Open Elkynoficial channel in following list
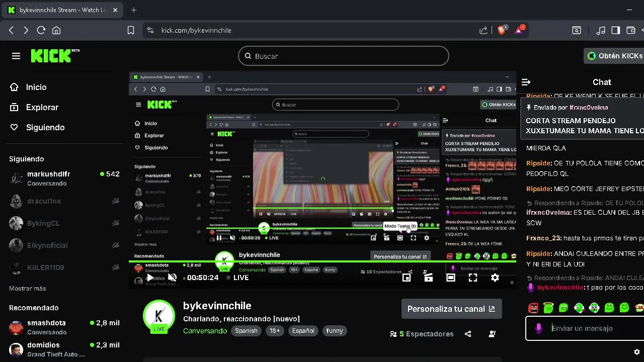Image resolution: width=644 pixels, height=362 pixels. pos(64,245)
